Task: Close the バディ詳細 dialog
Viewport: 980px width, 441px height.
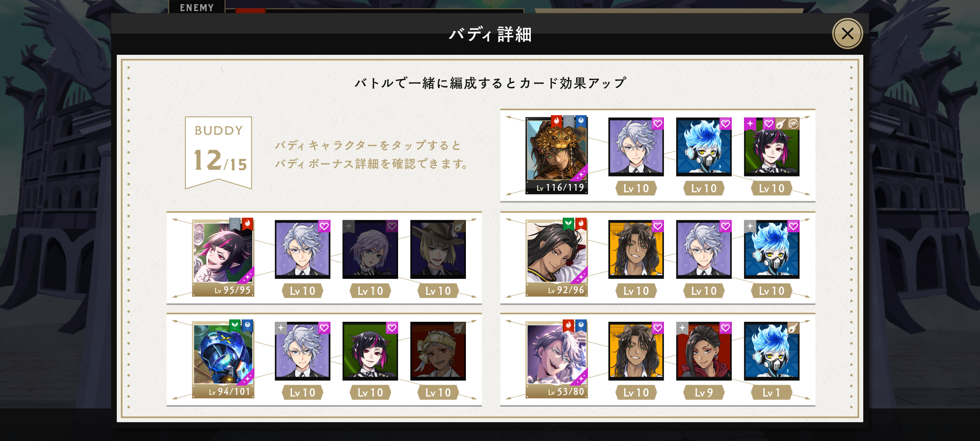Action: (847, 33)
